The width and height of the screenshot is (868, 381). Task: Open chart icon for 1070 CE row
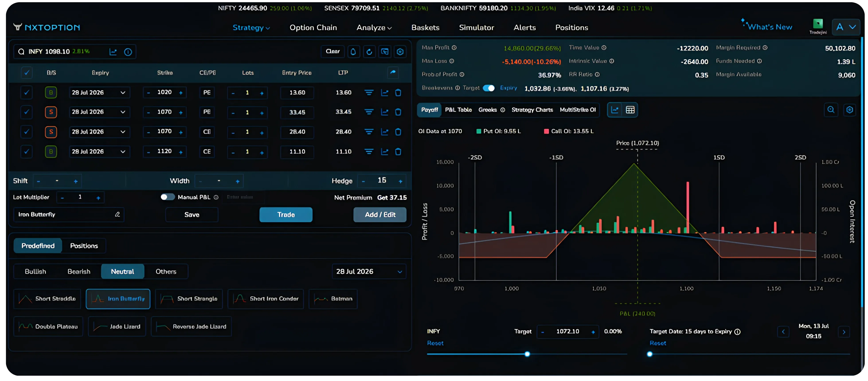pyautogui.click(x=385, y=132)
